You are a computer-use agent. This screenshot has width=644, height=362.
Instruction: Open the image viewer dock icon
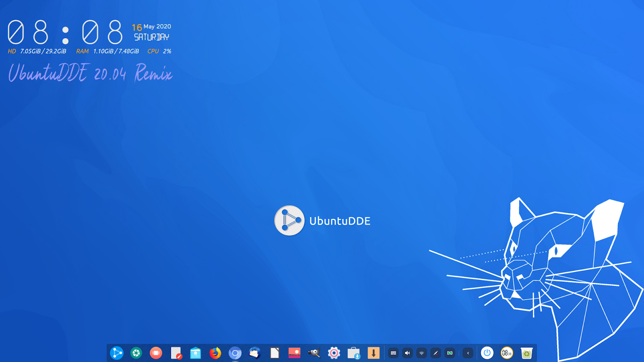(294, 353)
